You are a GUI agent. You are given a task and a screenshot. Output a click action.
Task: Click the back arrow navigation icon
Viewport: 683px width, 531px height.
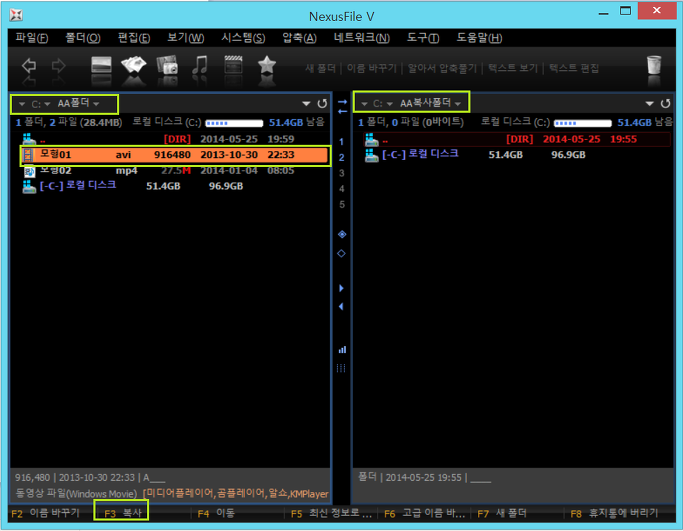29,66
